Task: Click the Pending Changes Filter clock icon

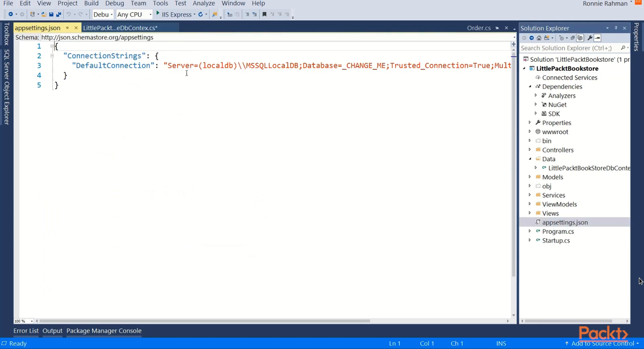Action: coord(561,38)
